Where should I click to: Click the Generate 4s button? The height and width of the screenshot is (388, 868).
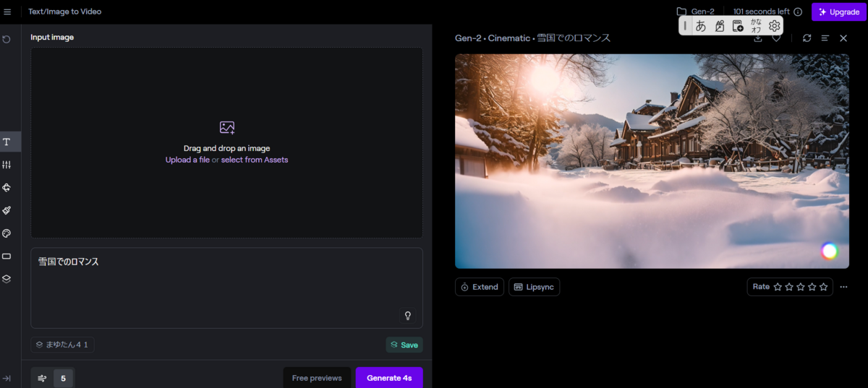coord(389,378)
